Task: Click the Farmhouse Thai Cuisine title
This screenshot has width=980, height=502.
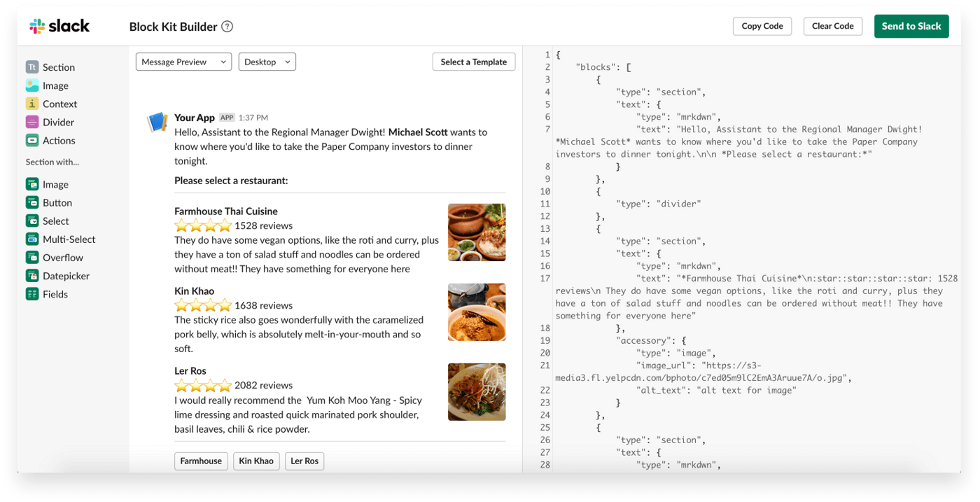Action: [x=226, y=211]
